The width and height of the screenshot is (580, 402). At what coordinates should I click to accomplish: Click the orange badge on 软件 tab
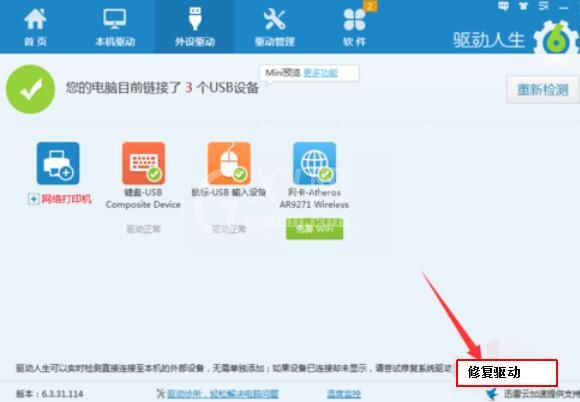click(370, 6)
